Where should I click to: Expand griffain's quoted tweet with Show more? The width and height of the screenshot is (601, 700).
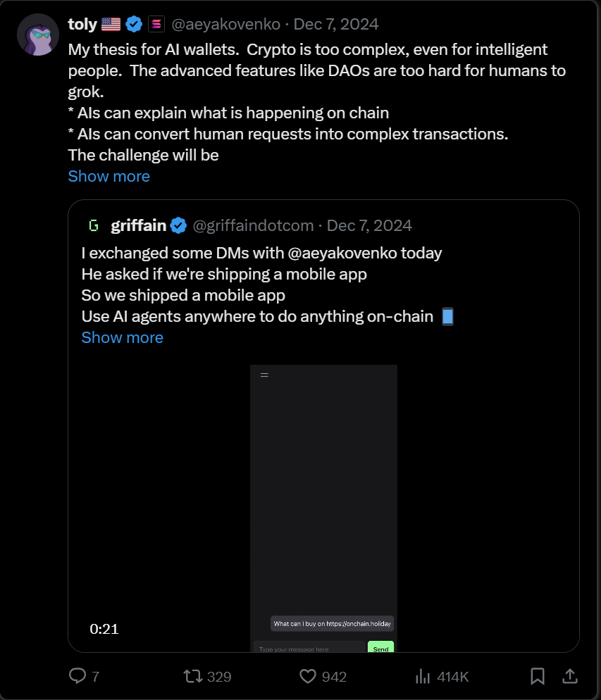point(122,337)
